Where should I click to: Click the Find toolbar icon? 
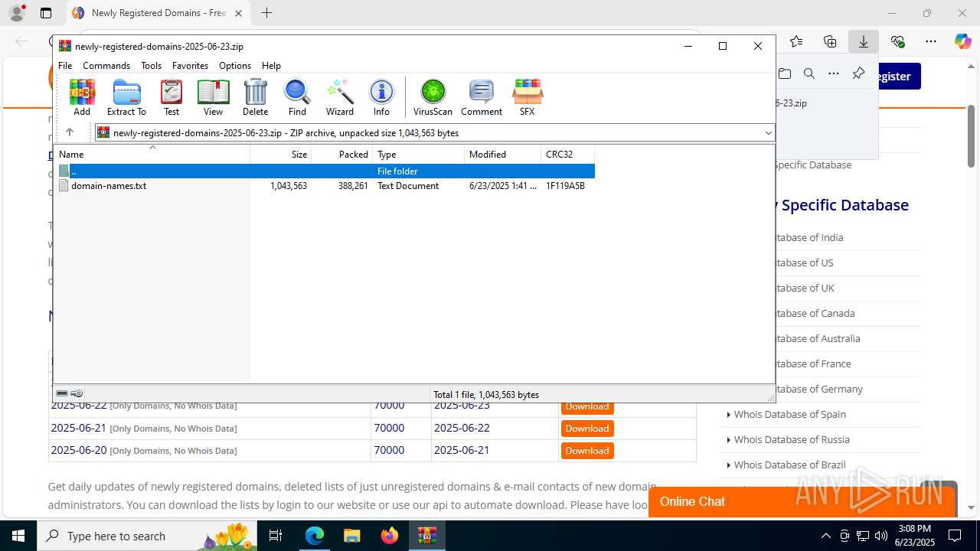[x=297, y=97]
